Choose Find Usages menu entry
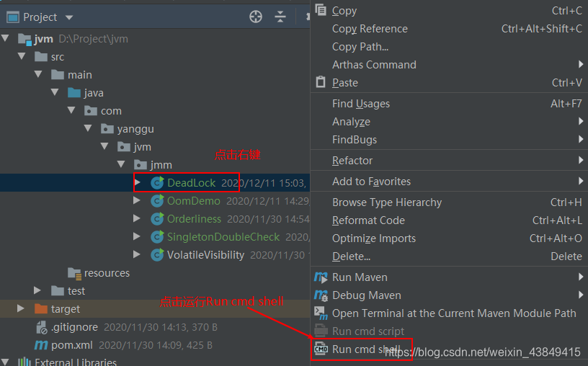588x366 pixels. (x=449, y=104)
